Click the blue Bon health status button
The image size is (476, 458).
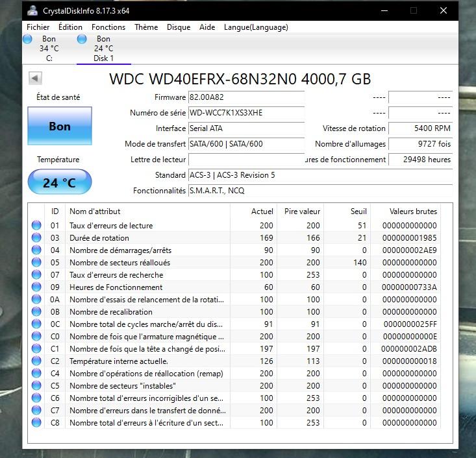coord(60,126)
